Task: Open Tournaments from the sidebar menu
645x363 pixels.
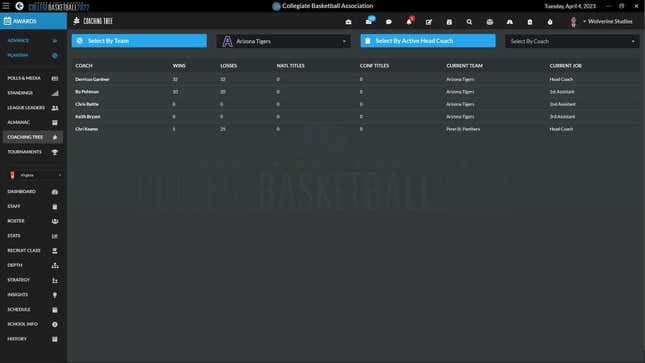Action: [32, 152]
